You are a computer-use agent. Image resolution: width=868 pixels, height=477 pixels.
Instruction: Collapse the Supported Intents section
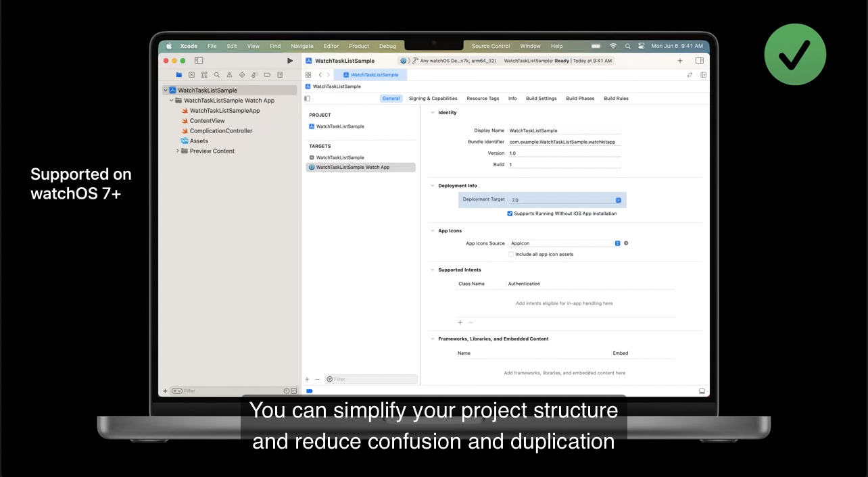433,270
